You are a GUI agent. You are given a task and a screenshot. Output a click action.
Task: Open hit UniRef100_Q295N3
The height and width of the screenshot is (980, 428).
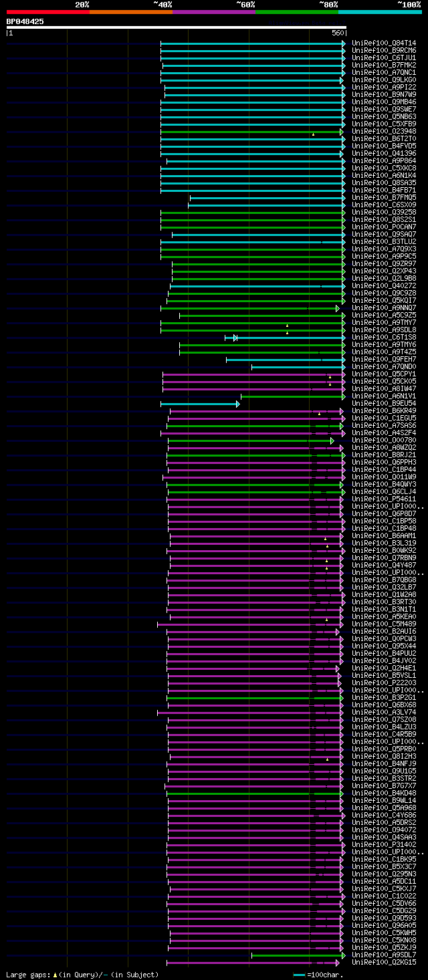pos(384,874)
